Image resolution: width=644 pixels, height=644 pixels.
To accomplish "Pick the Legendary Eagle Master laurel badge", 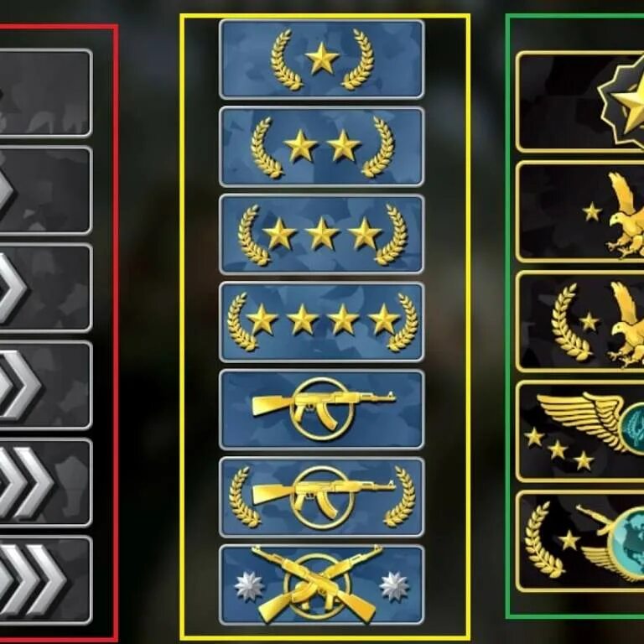I will [x=580, y=321].
